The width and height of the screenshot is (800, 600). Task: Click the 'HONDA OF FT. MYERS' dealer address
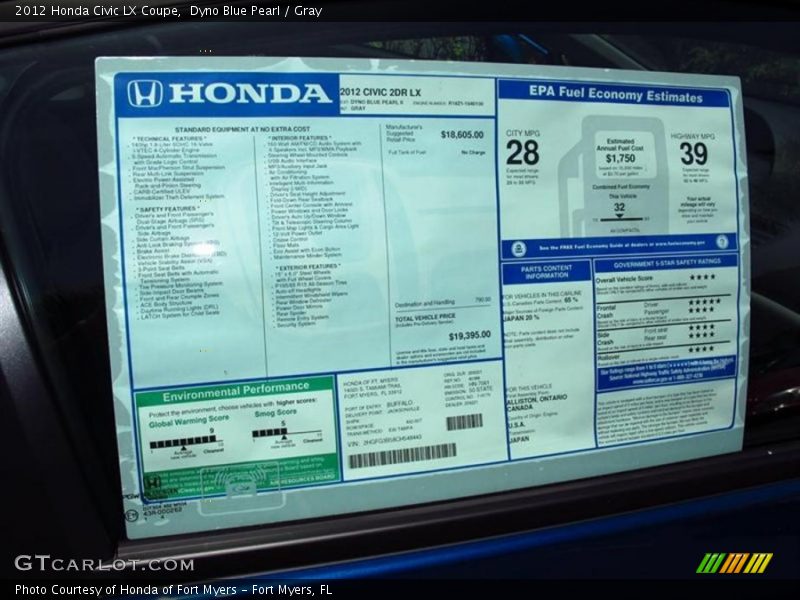(372, 387)
